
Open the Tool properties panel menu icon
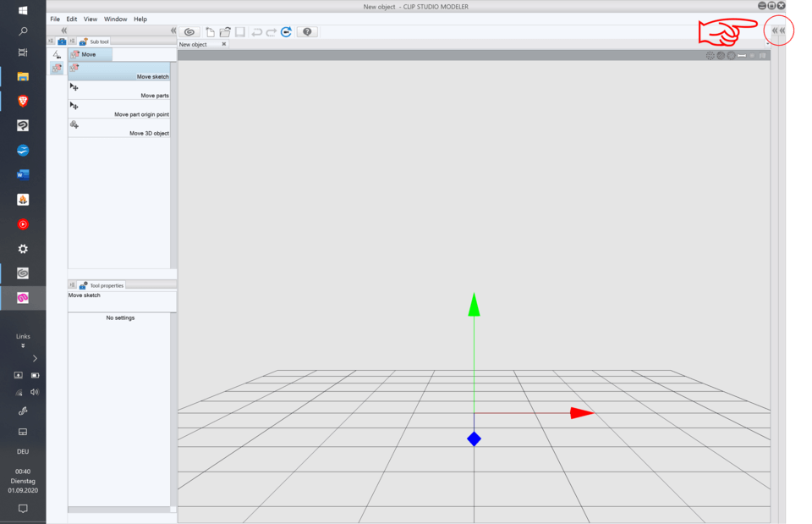point(72,285)
